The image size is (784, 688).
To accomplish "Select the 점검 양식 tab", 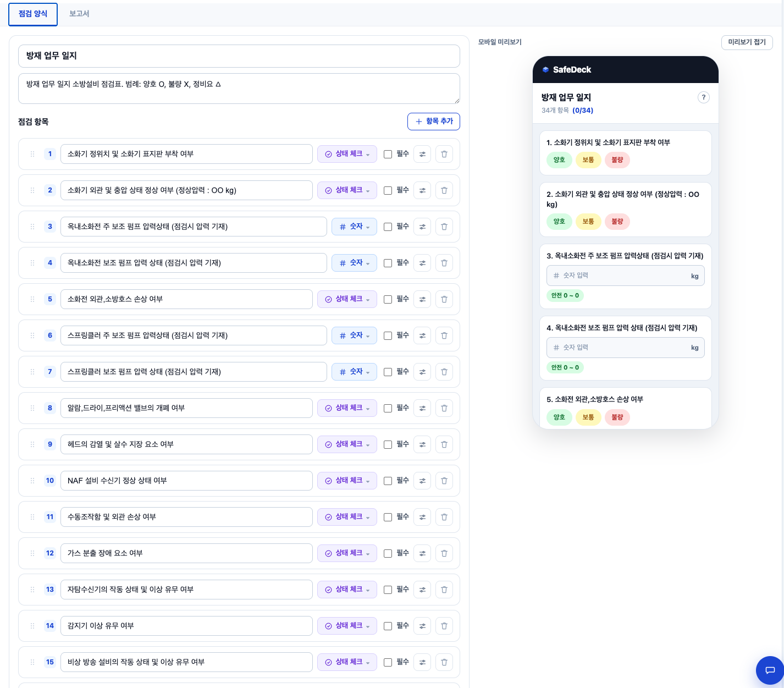I will pyautogui.click(x=33, y=14).
